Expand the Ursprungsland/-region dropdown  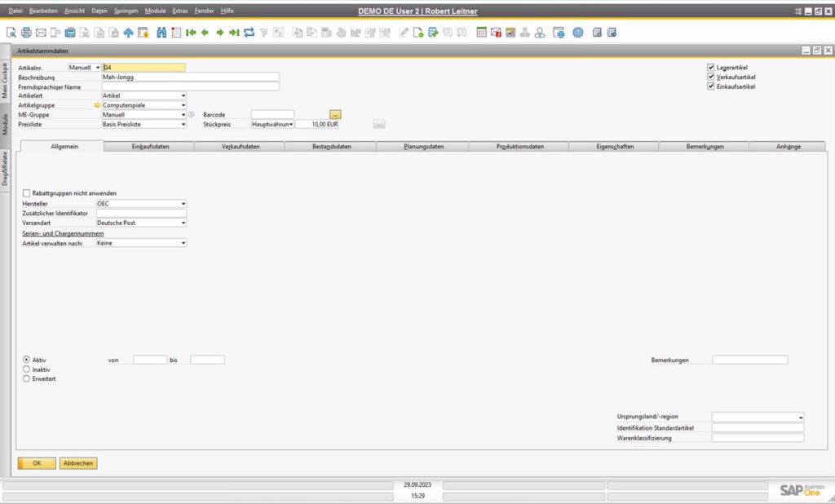pos(801,418)
